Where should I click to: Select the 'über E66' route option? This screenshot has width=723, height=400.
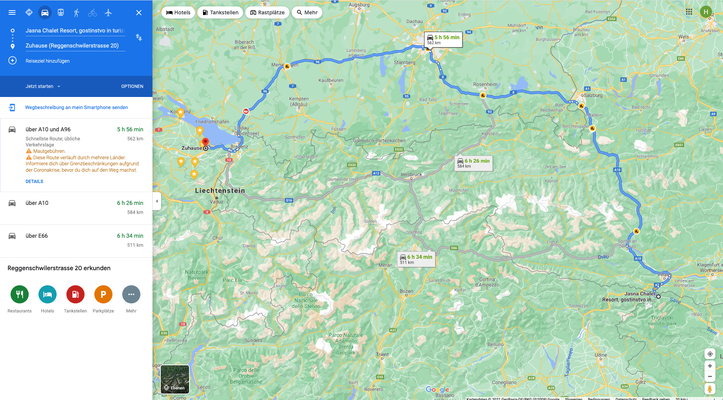click(x=76, y=241)
